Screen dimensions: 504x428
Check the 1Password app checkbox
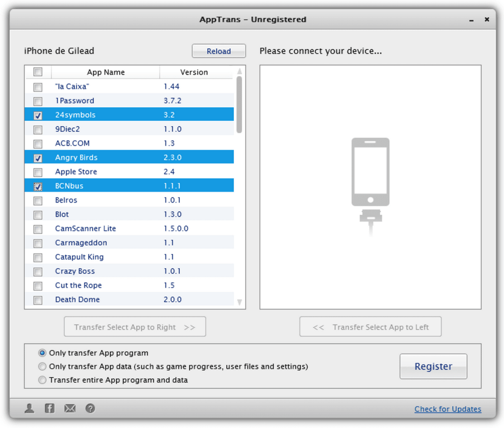point(38,101)
